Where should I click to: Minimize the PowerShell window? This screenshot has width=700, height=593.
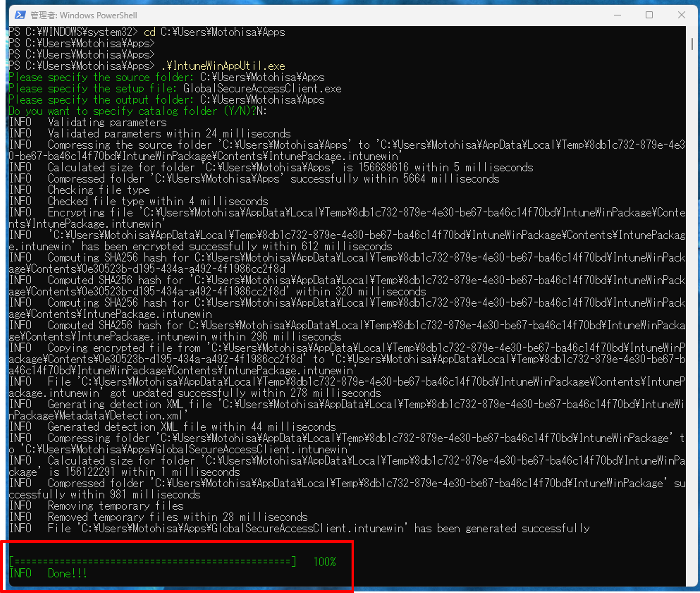point(617,15)
